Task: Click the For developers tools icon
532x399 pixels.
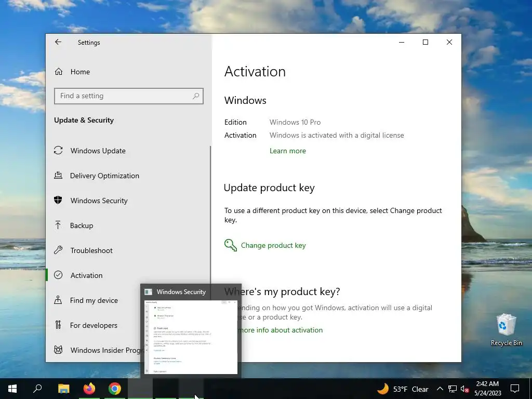Action: pos(58,325)
